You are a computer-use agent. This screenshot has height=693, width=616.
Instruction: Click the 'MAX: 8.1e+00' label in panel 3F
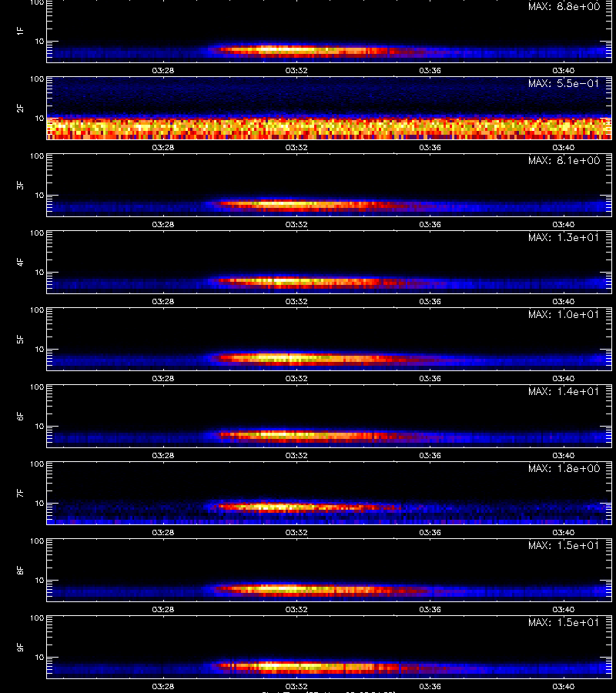coord(564,160)
